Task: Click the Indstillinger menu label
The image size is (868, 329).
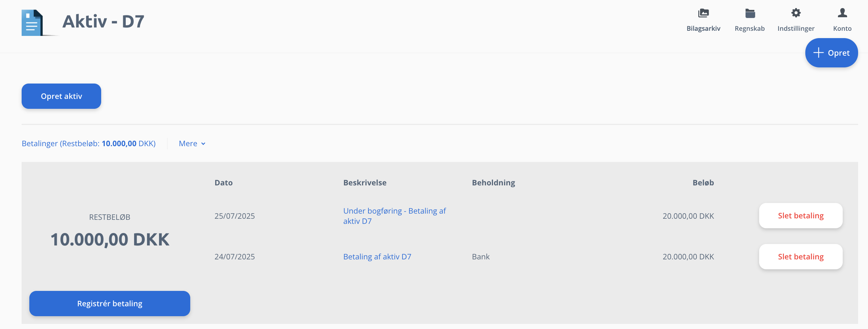Action: (x=796, y=29)
